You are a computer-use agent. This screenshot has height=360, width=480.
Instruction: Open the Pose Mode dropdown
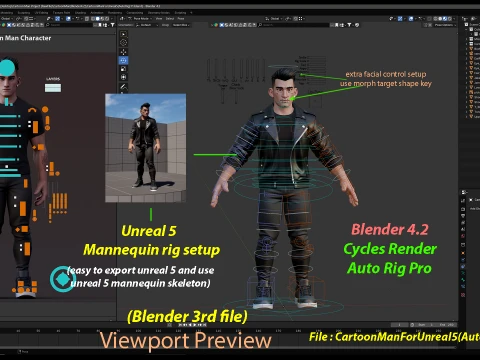(141, 19)
